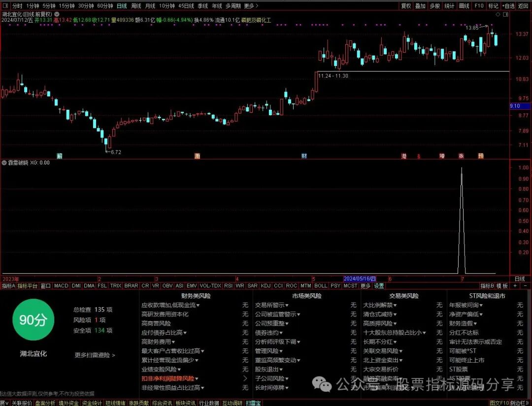Click the 增 event marker on chart
The width and height of the screenshot is (532, 406).
click(442, 156)
